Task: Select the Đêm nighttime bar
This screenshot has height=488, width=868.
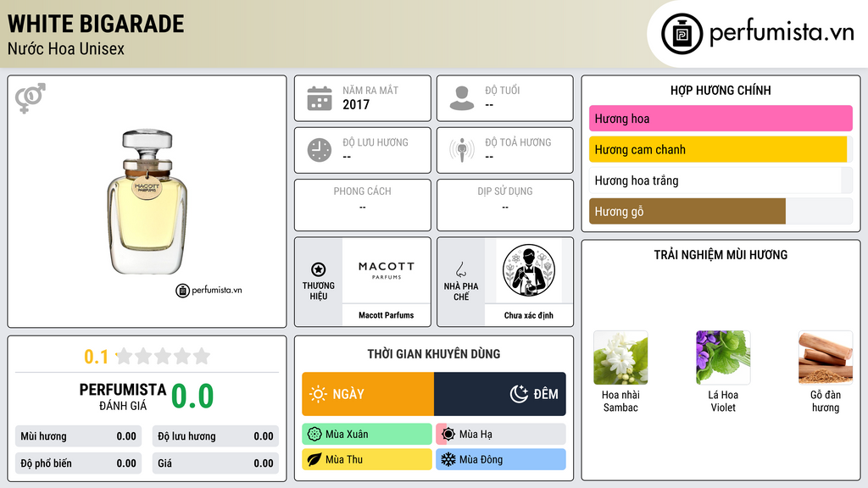Action: click(500, 394)
